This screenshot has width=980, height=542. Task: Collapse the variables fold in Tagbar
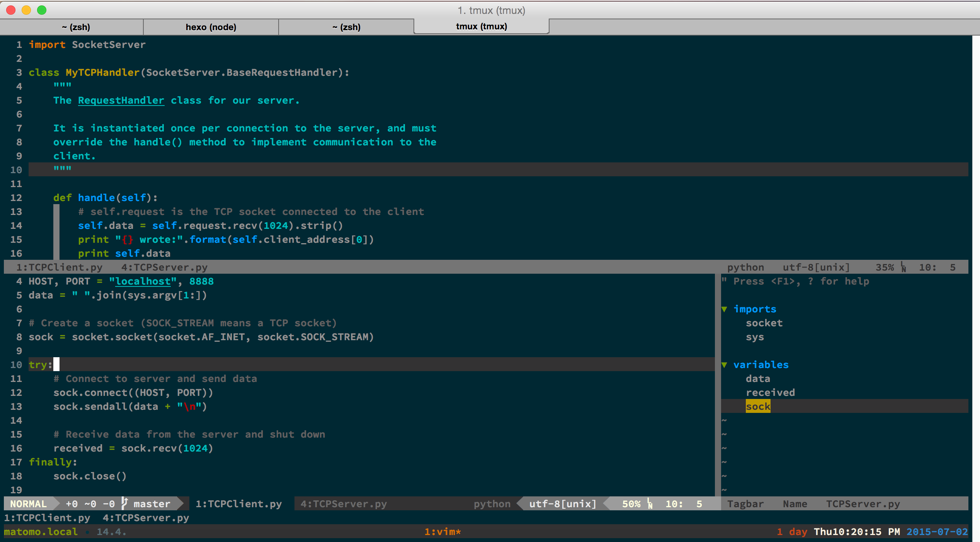(725, 365)
